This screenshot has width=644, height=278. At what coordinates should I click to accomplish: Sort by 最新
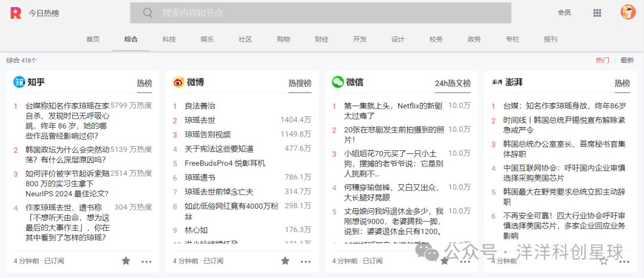tap(627, 60)
